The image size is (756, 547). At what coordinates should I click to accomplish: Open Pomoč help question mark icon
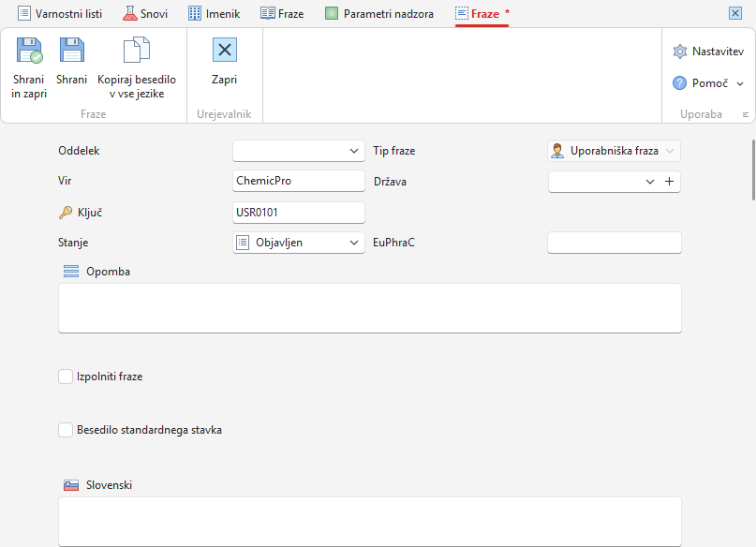pyautogui.click(x=679, y=83)
